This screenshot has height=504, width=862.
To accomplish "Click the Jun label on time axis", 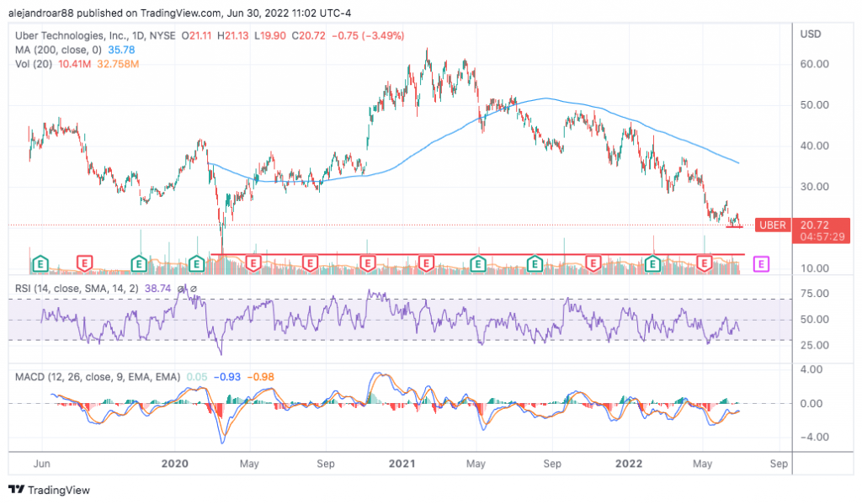I will tap(42, 464).
